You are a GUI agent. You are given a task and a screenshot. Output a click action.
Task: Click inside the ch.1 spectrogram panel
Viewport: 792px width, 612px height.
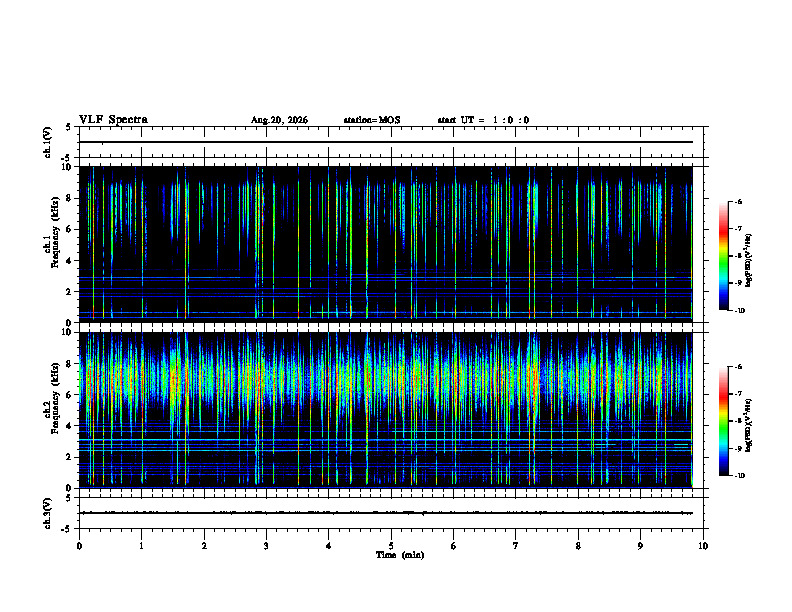[385, 244]
